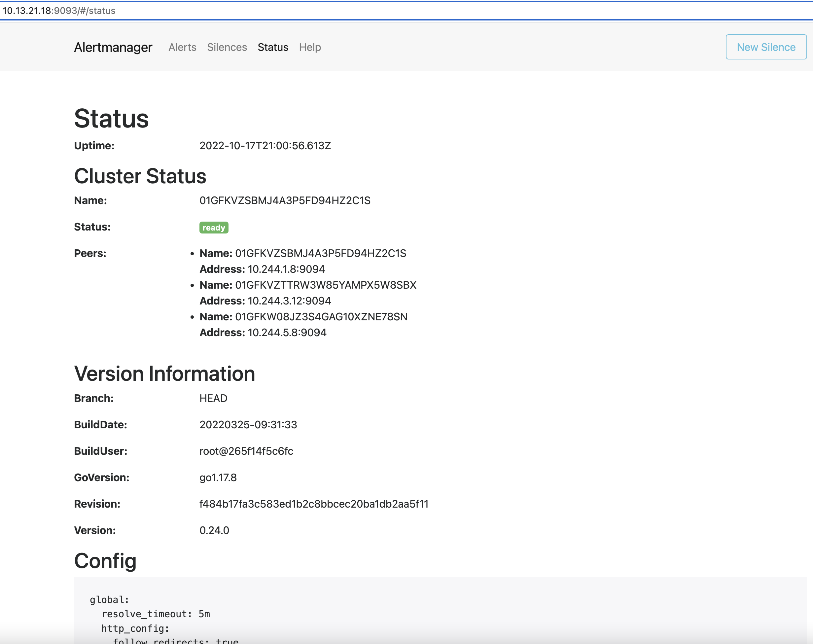The image size is (813, 644).
Task: Click the Config heading
Action: [105, 561]
